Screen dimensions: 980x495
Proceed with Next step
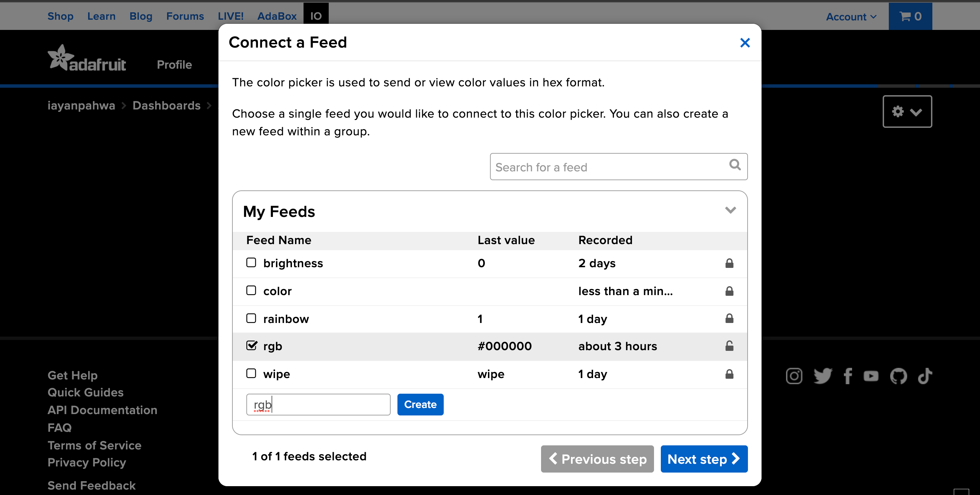pyautogui.click(x=703, y=459)
